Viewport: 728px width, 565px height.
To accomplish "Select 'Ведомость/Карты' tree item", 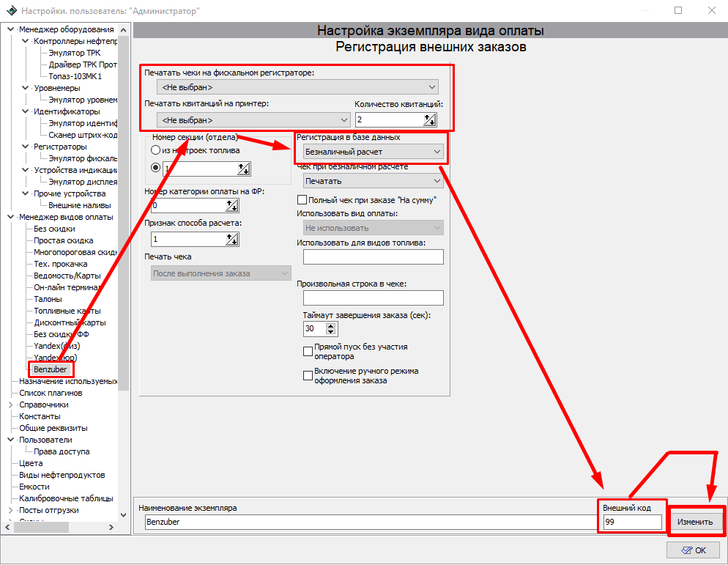I will (67, 276).
